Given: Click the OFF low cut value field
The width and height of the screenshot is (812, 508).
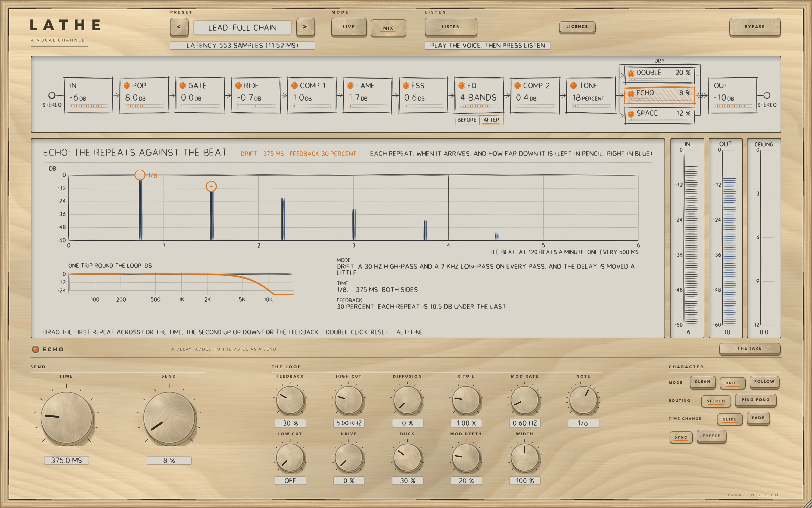Looking at the screenshot, I should [x=290, y=481].
